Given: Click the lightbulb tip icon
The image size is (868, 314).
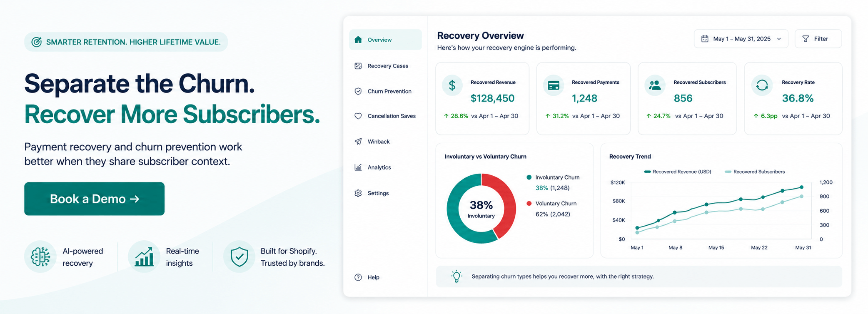Looking at the screenshot, I should coord(457,277).
